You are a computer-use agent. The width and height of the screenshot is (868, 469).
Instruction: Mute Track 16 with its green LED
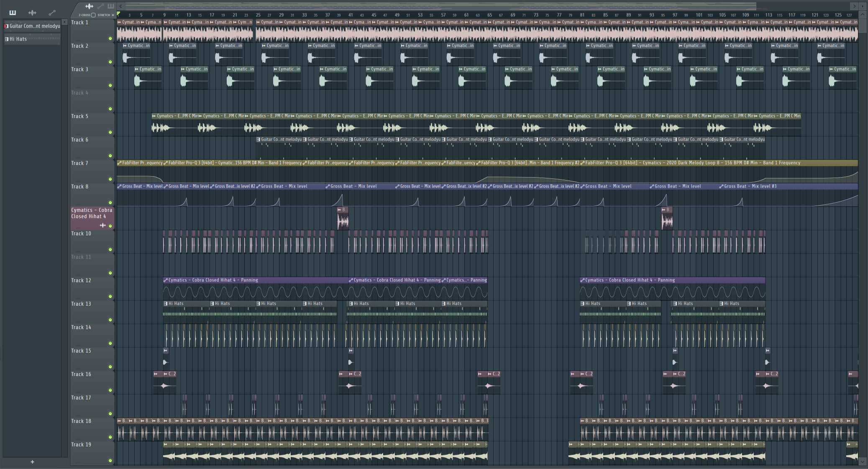coord(110,390)
